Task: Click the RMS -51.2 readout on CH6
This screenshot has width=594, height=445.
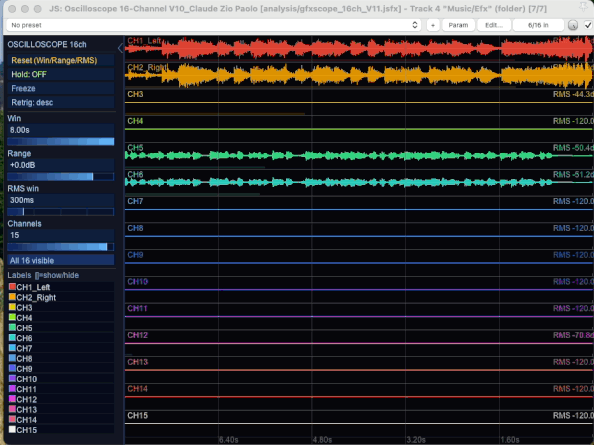Action: click(x=573, y=175)
